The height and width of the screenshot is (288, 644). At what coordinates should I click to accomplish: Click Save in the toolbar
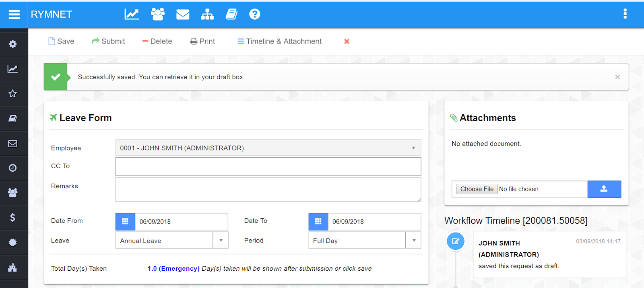61,41
